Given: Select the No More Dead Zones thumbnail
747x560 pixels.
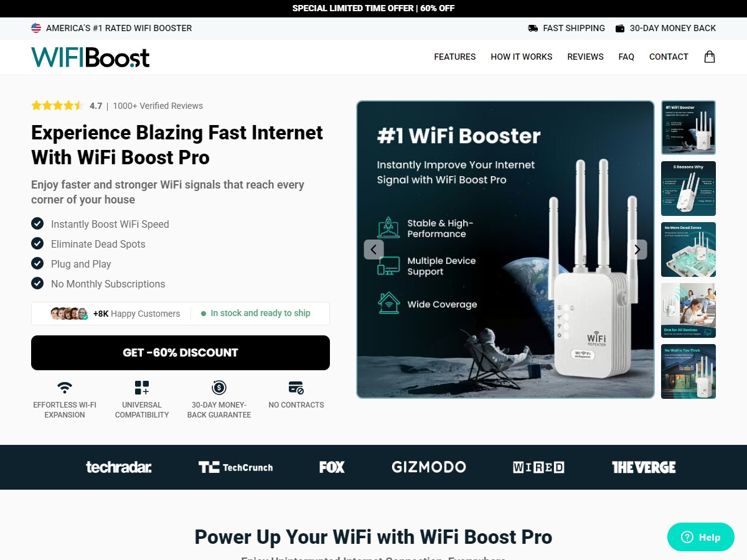Looking at the screenshot, I should [688, 250].
